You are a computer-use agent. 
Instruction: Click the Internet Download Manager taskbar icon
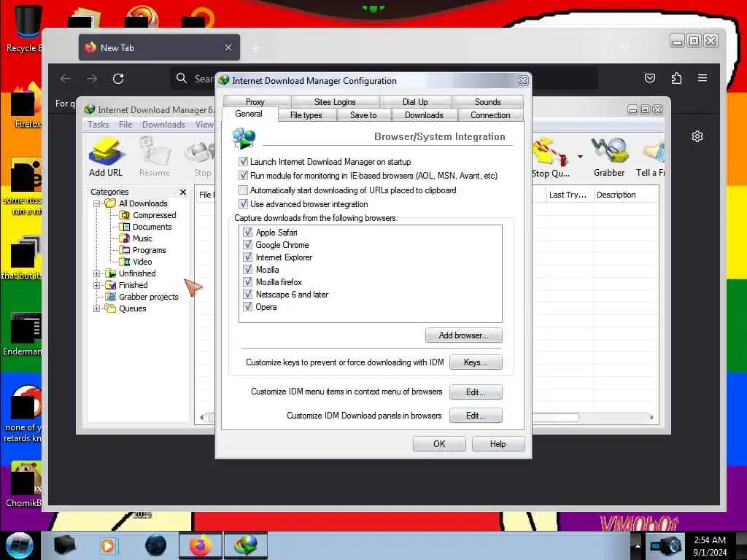coord(245,545)
